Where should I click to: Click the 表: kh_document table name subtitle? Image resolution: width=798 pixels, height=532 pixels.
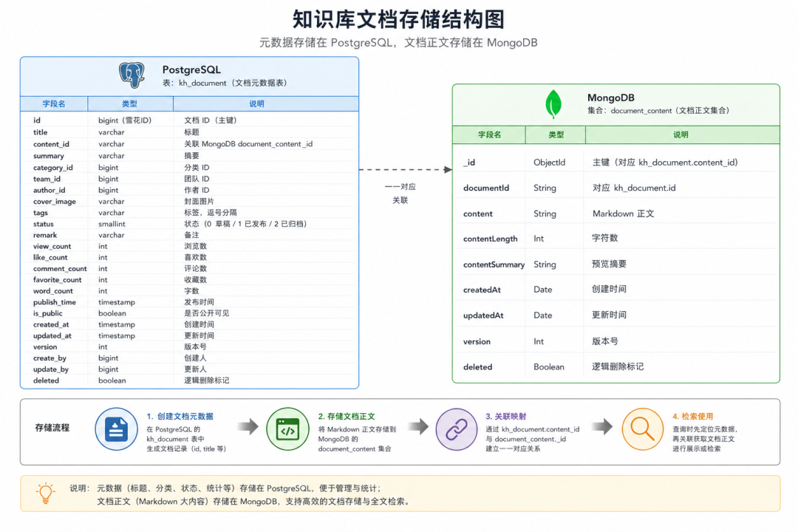coord(225,83)
